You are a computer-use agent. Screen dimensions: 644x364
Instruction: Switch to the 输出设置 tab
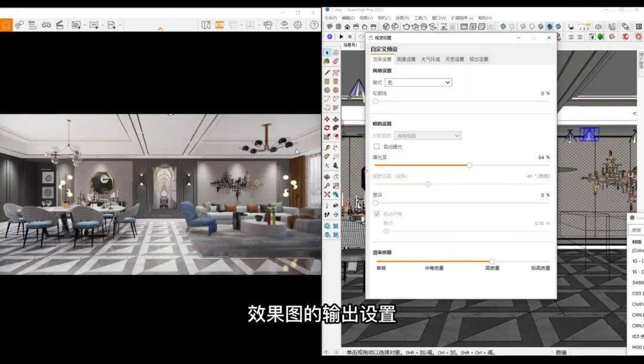coord(479,59)
